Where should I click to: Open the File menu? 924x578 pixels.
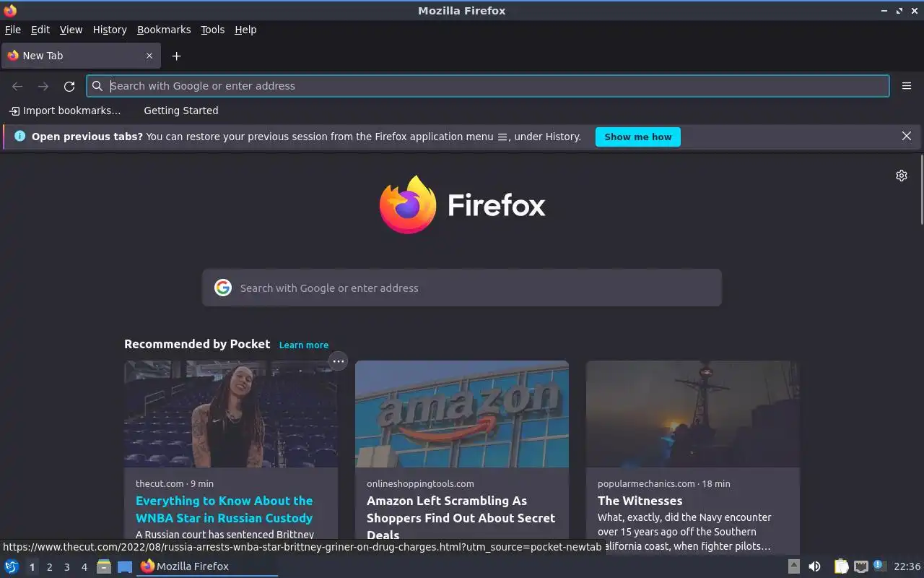[13, 30]
